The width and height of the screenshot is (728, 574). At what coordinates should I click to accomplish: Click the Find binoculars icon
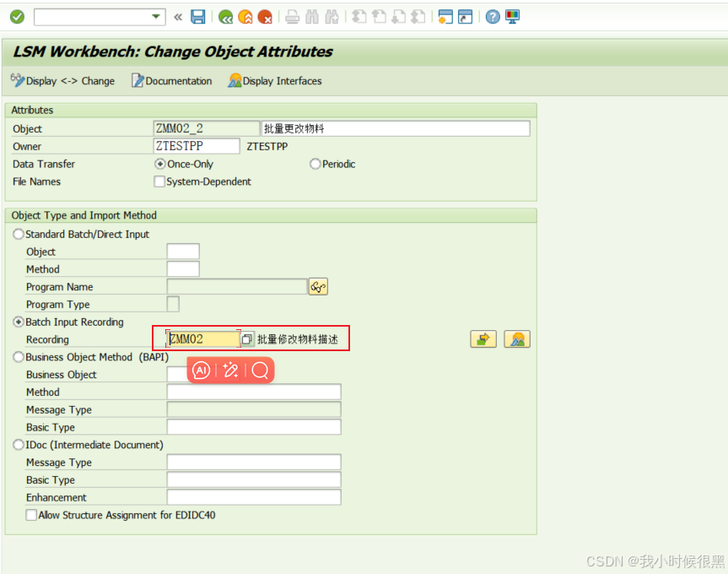(x=312, y=18)
